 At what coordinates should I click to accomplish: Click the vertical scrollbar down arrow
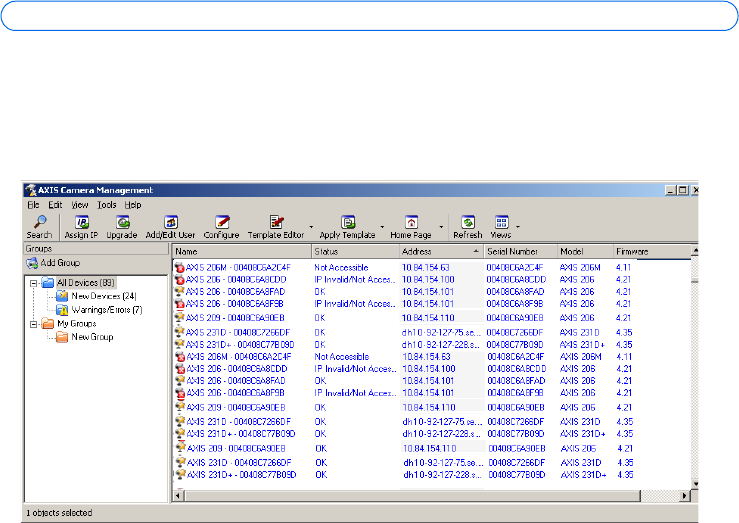[x=695, y=484]
